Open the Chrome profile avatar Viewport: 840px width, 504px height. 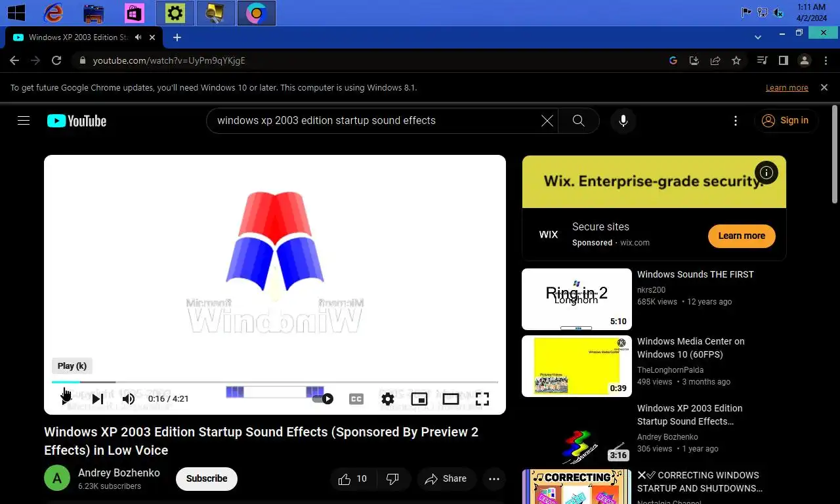804,60
